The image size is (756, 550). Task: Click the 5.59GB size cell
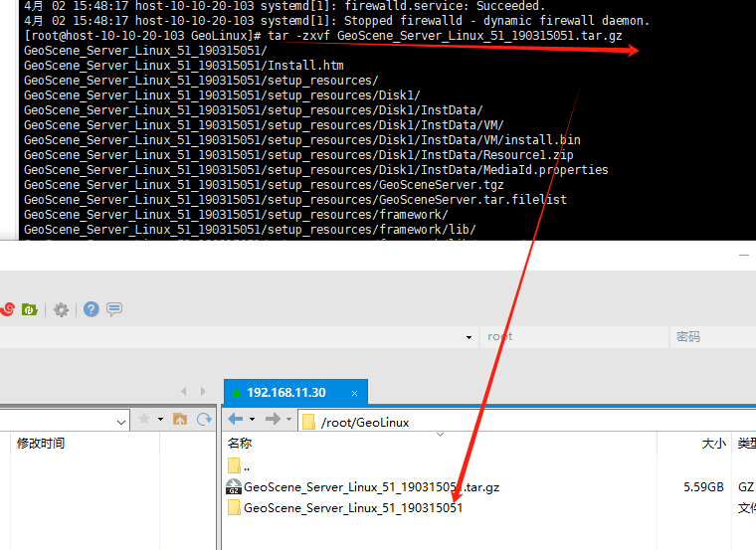pos(703,487)
